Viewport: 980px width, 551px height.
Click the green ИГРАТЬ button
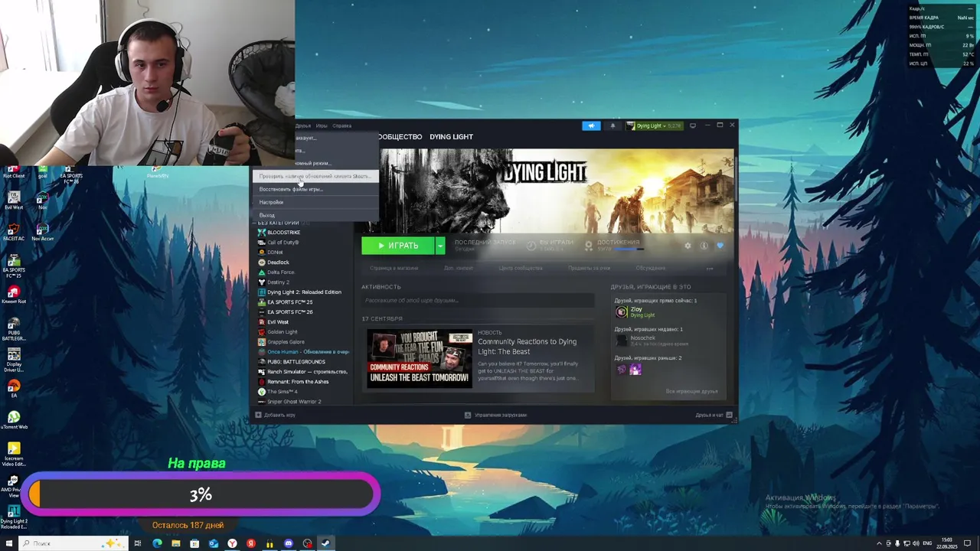tap(398, 246)
